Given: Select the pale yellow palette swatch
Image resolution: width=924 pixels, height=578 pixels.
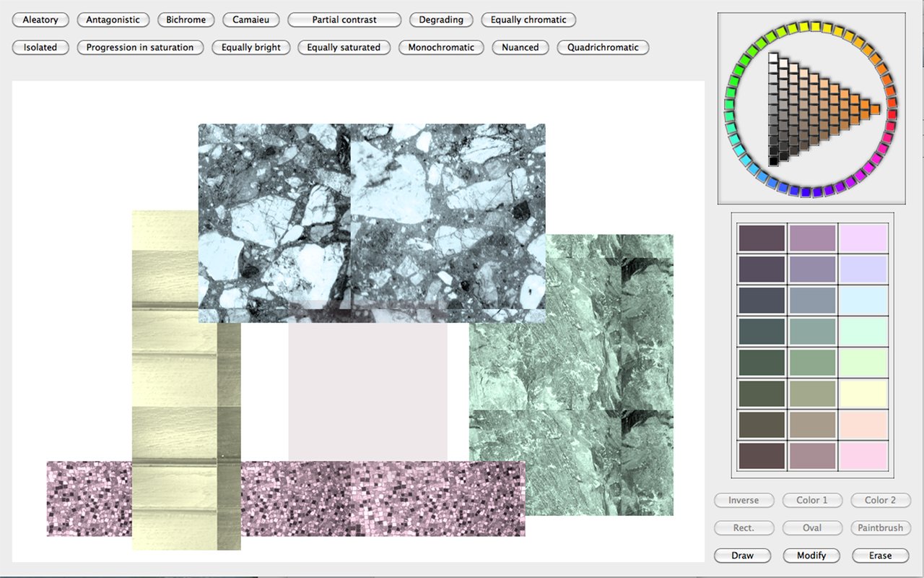Looking at the screenshot, I should tap(863, 394).
